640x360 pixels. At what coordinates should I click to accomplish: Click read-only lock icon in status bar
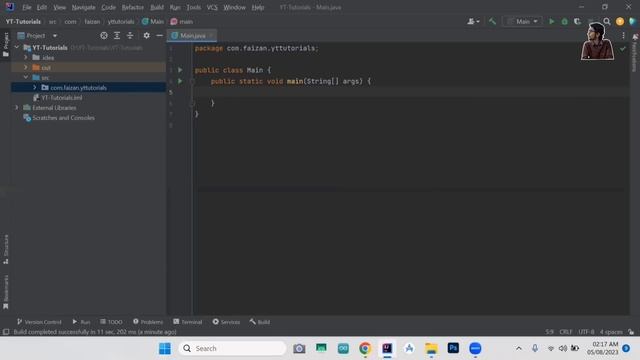point(631,332)
